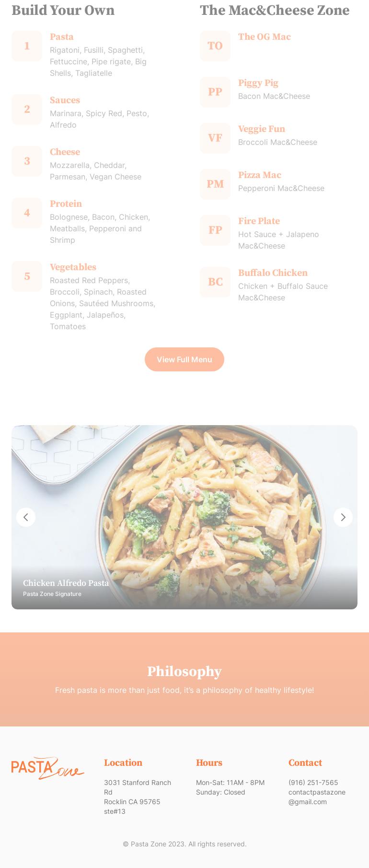
Task: Click the PP badge for Piggy Pig
Action: pos(215,92)
